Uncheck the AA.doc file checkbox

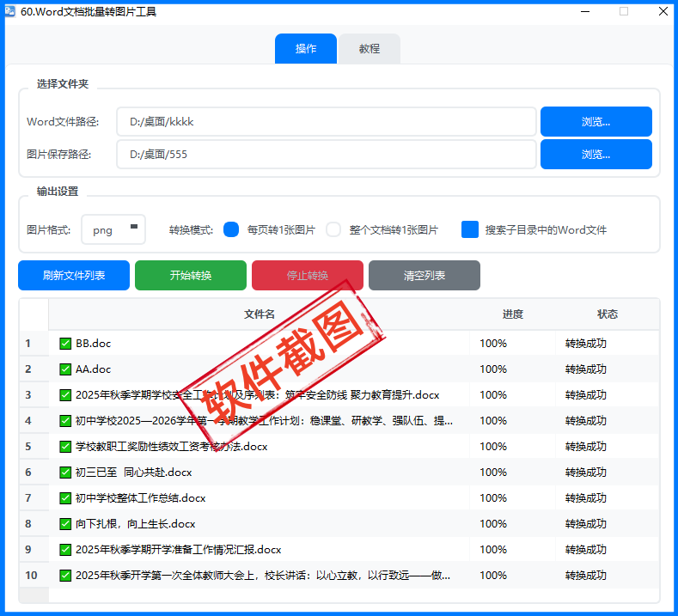pos(65,369)
